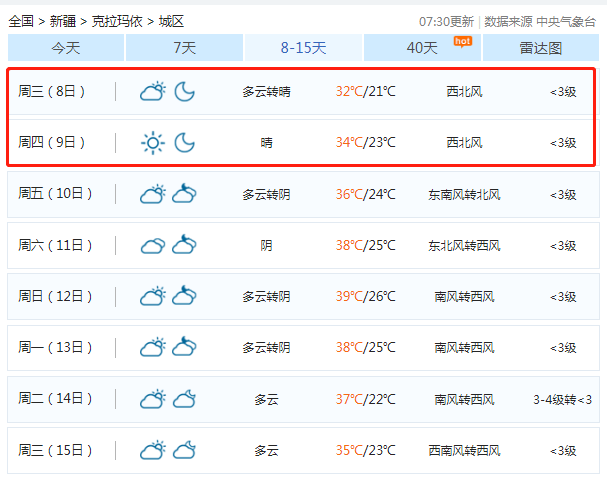Open 克拉玛依 breadcrumb link
This screenshot has height=477, width=607.
[x=117, y=21]
